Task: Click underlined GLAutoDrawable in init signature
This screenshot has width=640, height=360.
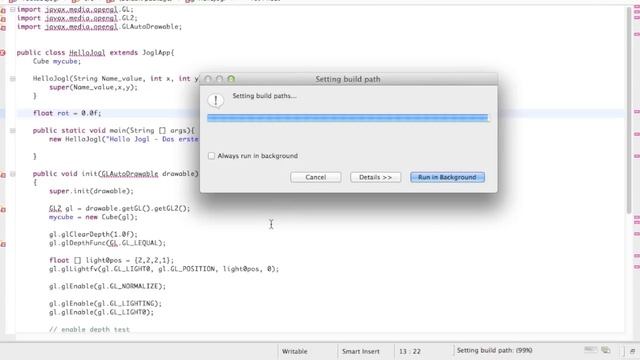Action: click(129, 174)
